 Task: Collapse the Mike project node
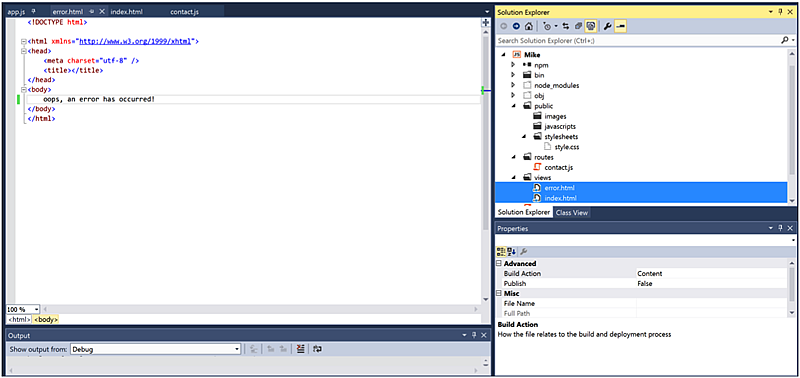(x=504, y=55)
